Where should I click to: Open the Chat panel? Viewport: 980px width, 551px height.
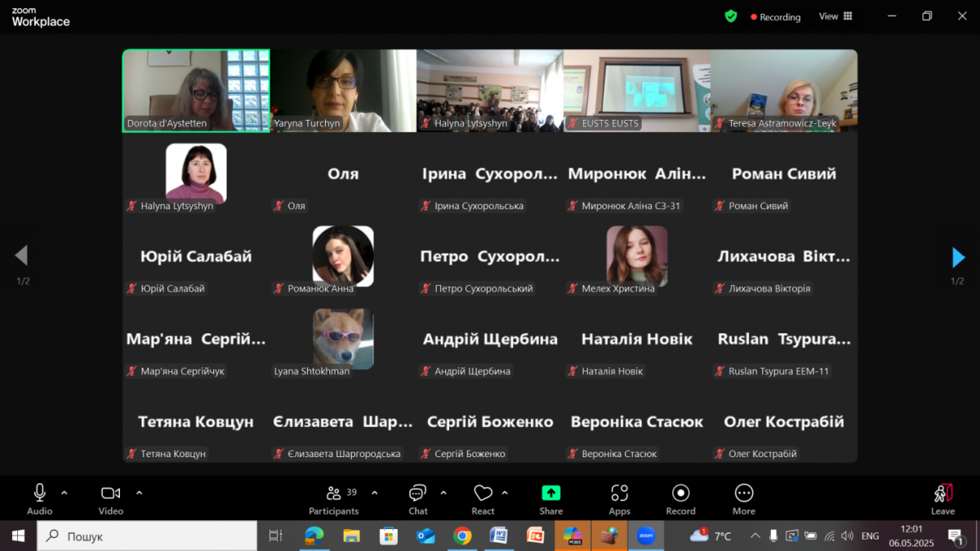tap(417, 498)
